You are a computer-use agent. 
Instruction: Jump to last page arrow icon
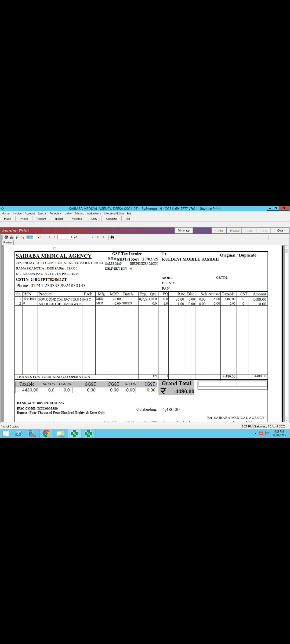click(x=98, y=237)
